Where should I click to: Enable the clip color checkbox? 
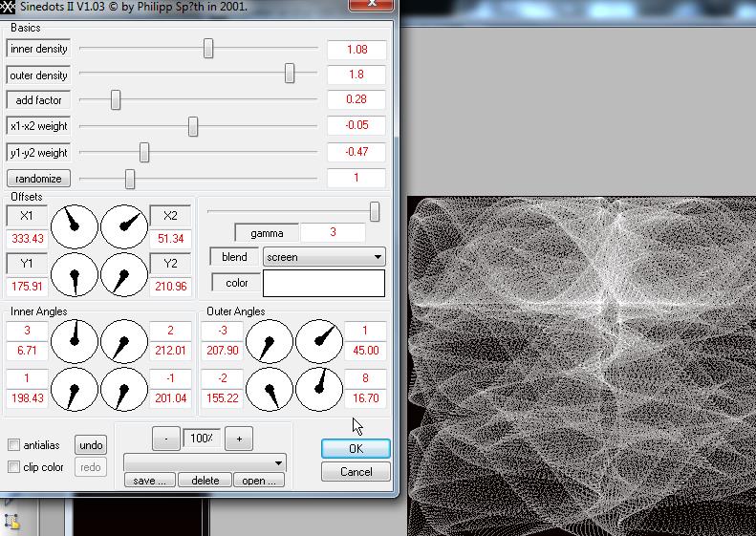[14, 467]
